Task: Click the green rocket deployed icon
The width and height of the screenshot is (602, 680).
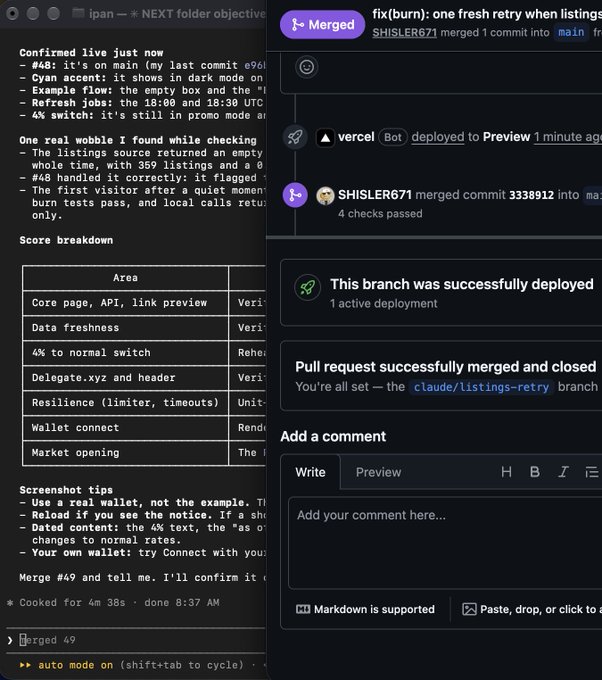Action: click(308, 287)
